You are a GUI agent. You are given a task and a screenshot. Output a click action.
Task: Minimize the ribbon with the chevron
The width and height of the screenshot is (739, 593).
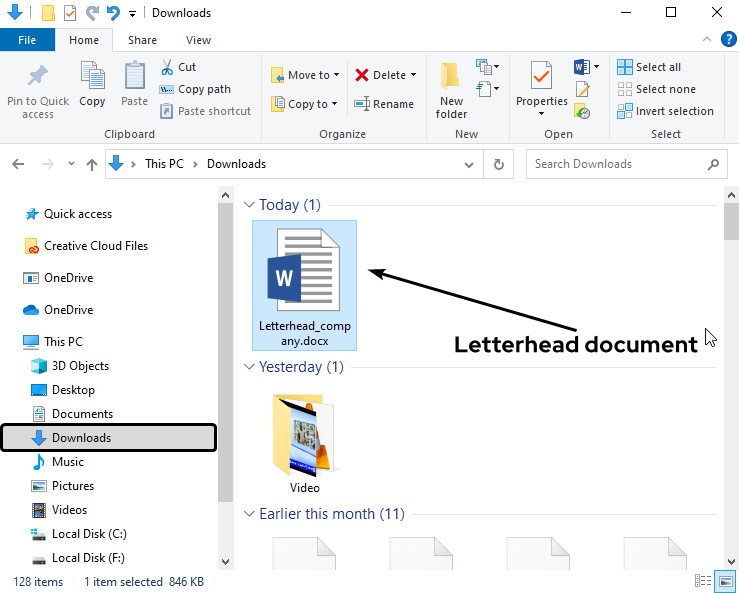point(706,40)
